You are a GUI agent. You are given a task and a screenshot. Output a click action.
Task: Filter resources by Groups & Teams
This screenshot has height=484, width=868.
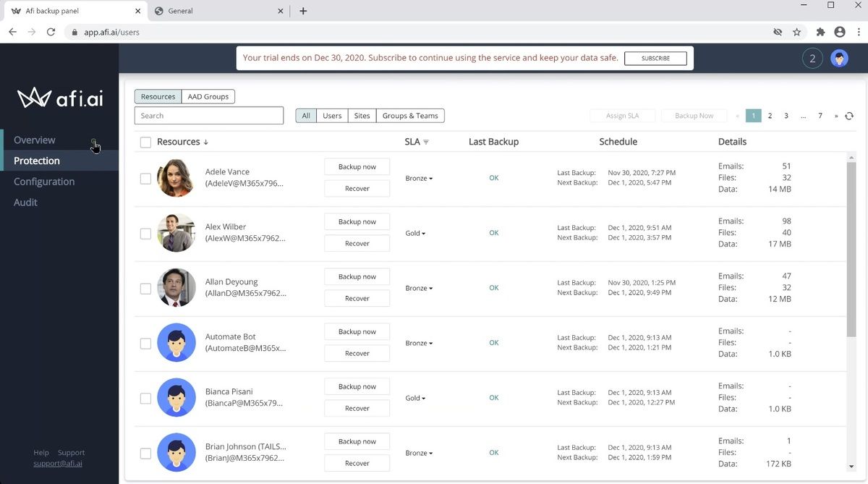point(410,115)
